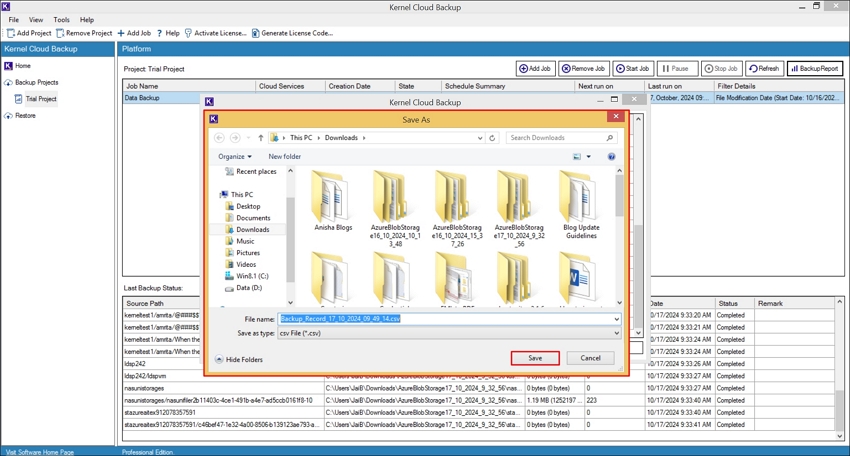The height and width of the screenshot is (456, 850).
Task: Click Activate License in the toolbar
Action: coord(215,33)
